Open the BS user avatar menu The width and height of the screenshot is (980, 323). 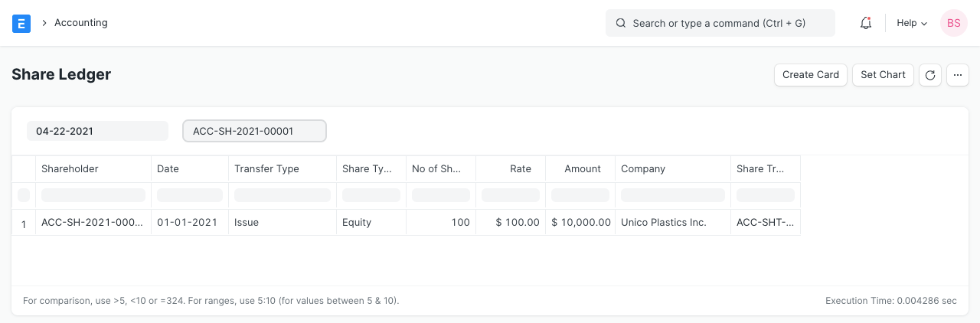pyautogui.click(x=954, y=23)
